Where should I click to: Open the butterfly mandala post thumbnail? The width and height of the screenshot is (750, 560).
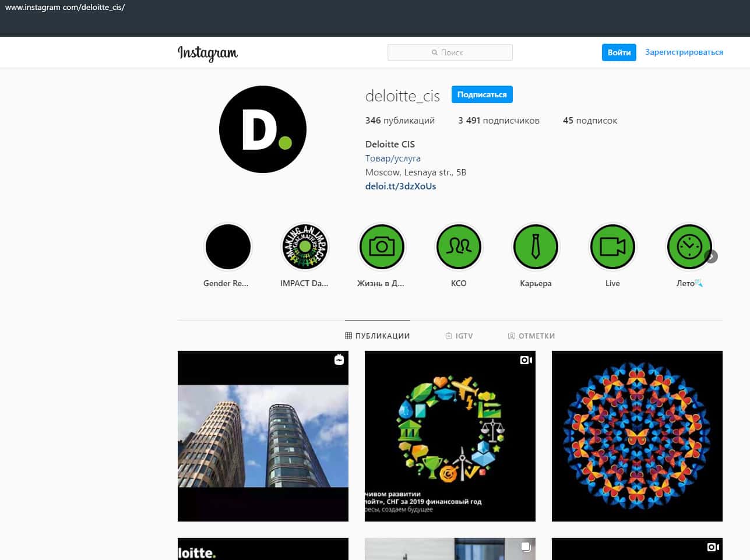(637, 436)
